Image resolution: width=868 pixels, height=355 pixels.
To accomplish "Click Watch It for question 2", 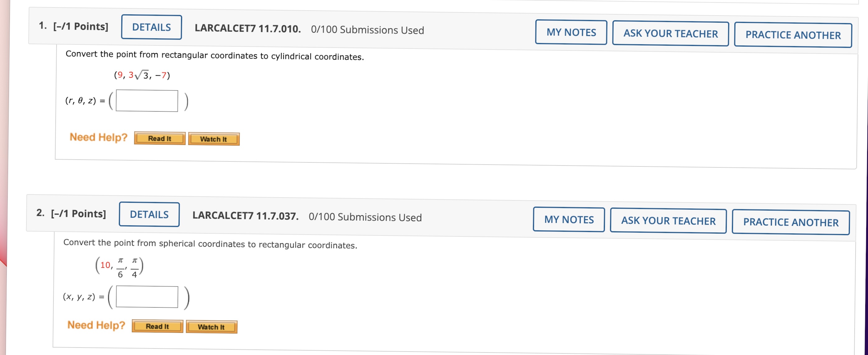I will 211,326.
